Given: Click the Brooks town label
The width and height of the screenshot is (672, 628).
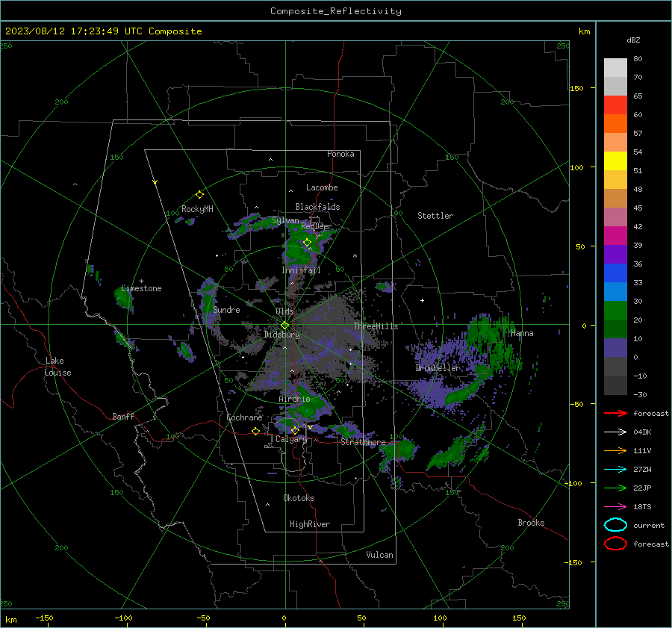Looking at the screenshot, I should tap(531, 523).
